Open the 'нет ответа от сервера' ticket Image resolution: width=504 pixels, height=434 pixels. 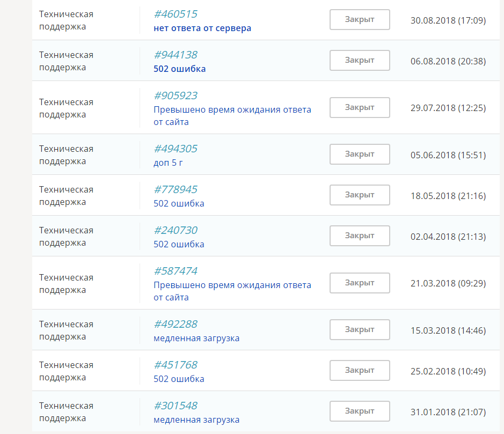tap(202, 28)
